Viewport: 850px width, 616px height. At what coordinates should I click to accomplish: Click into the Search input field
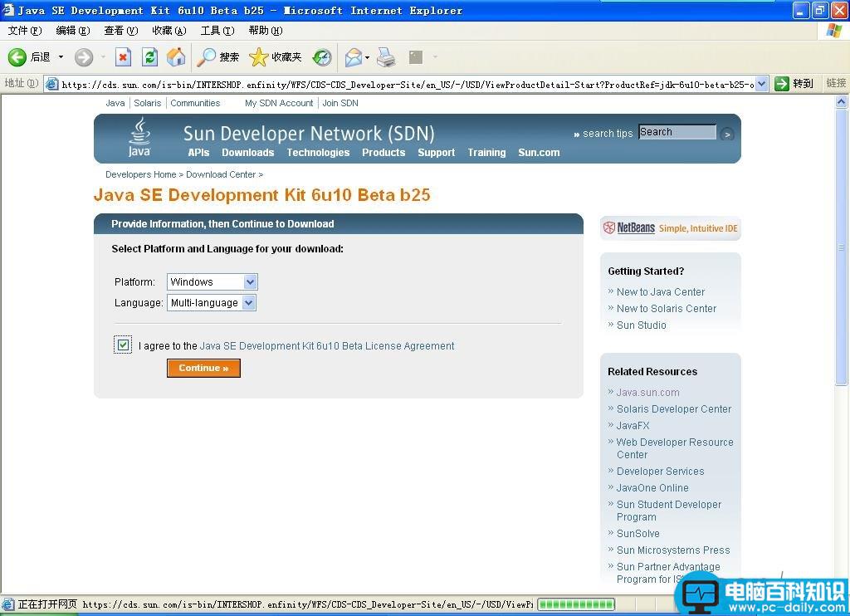677,132
